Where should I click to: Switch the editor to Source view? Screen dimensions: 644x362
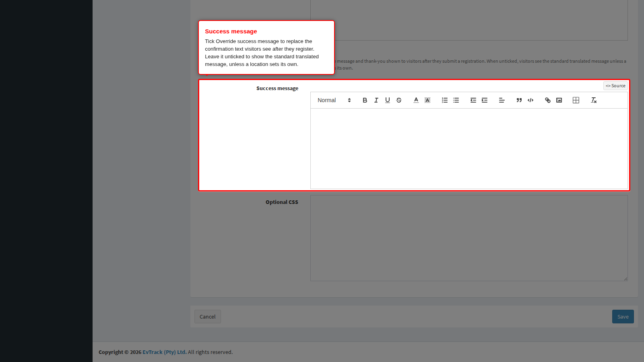[615, 86]
